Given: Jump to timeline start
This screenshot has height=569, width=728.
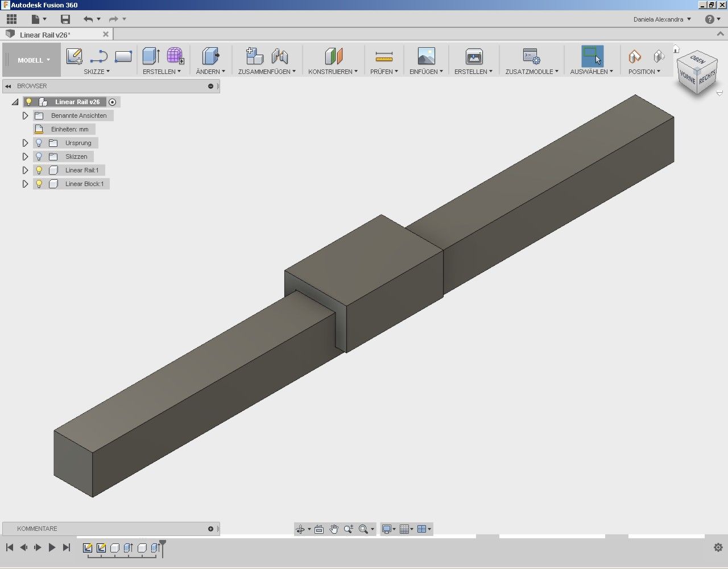Looking at the screenshot, I should pos(9,547).
